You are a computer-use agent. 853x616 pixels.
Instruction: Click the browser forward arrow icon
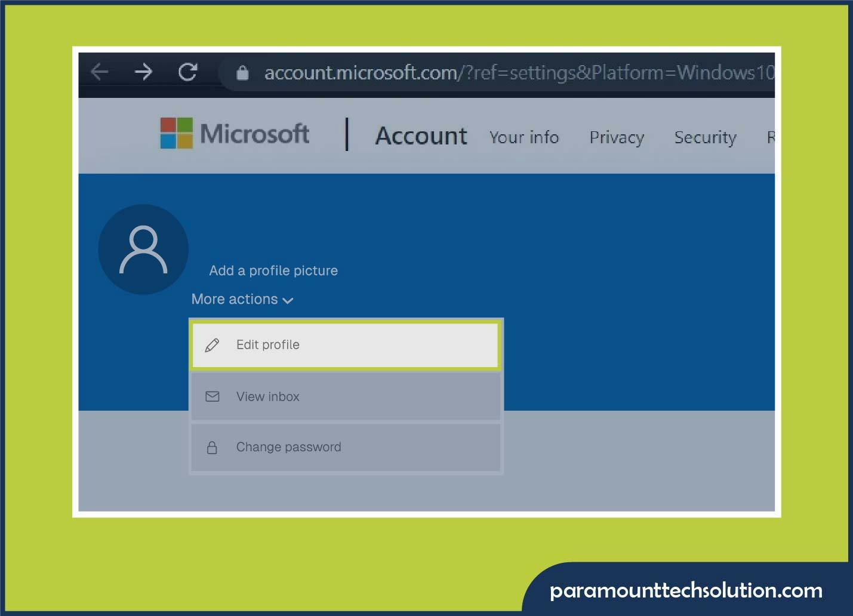pos(143,72)
